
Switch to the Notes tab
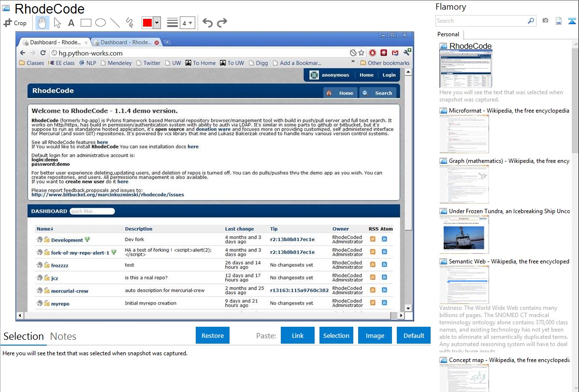tap(63, 336)
